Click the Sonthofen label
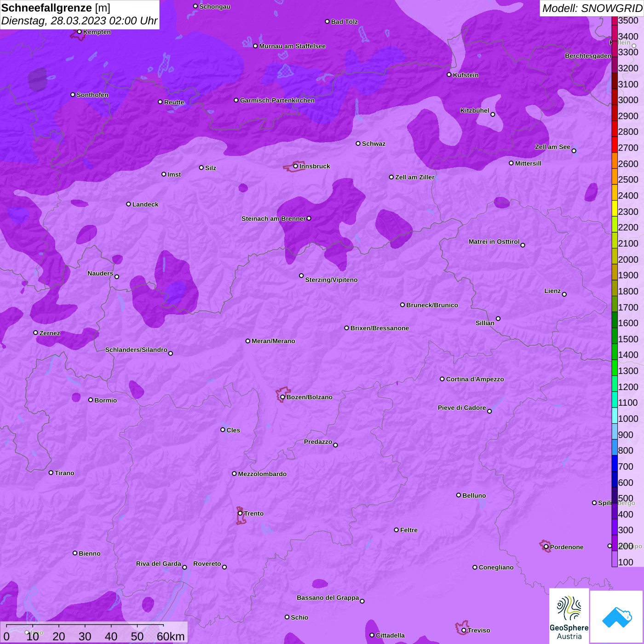The height and width of the screenshot is (644, 644). [92, 95]
